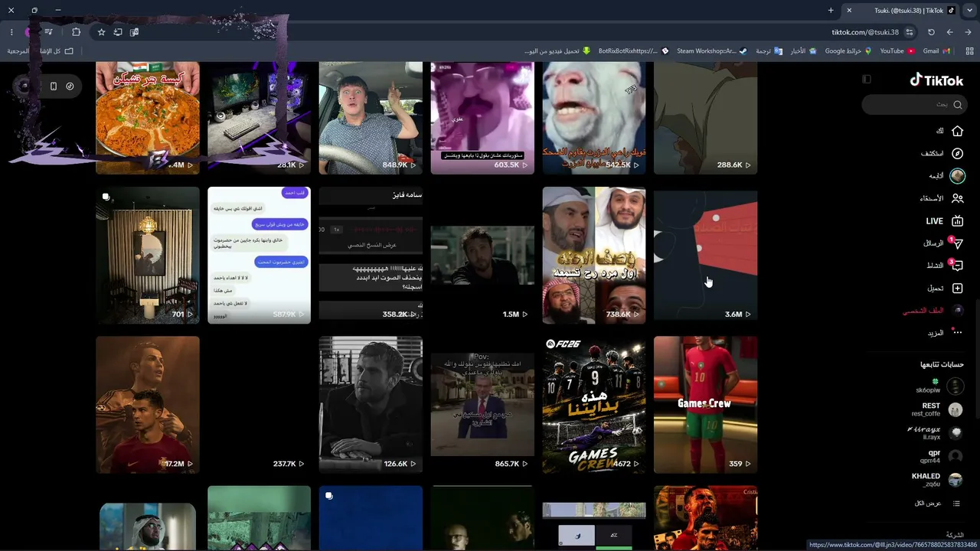Open the browser extensions puzzle icon
The height and width of the screenshot is (551, 980).
76,32
